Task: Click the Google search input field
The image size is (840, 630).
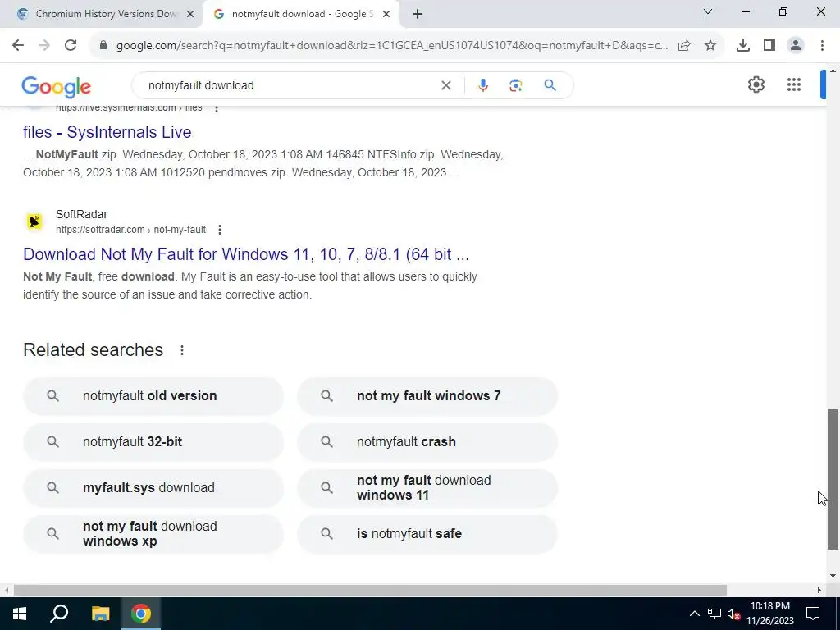Action: (x=290, y=85)
